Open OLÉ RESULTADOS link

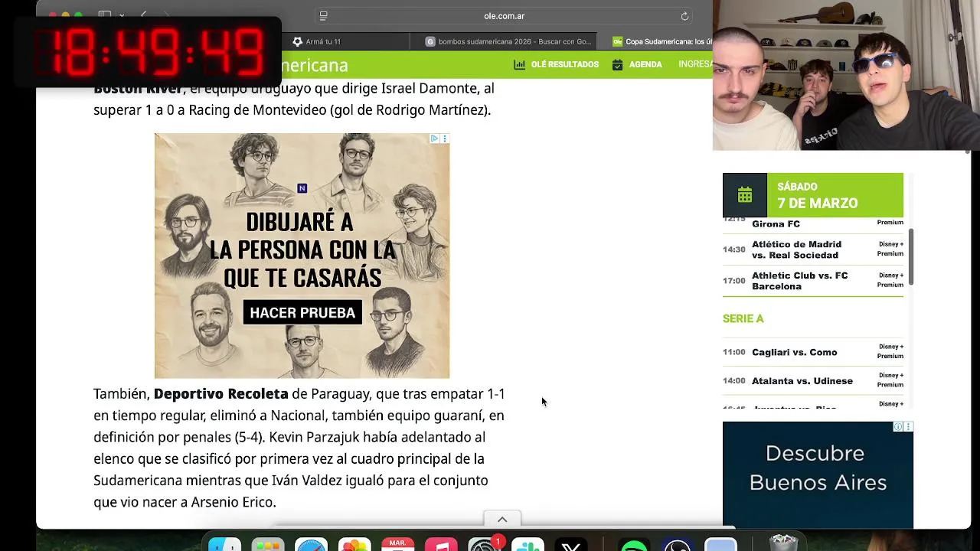[565, 65]
